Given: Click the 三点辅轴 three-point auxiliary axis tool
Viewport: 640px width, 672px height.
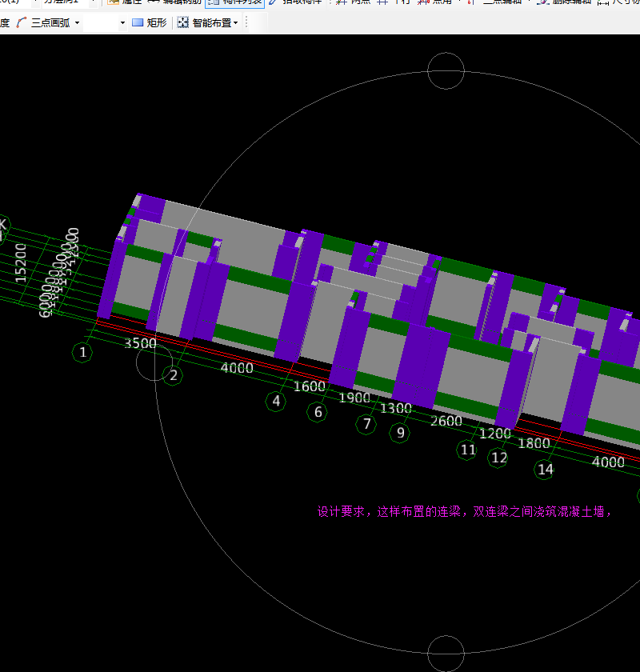Looking at the screenshot, I should click(x=494, y=2).
